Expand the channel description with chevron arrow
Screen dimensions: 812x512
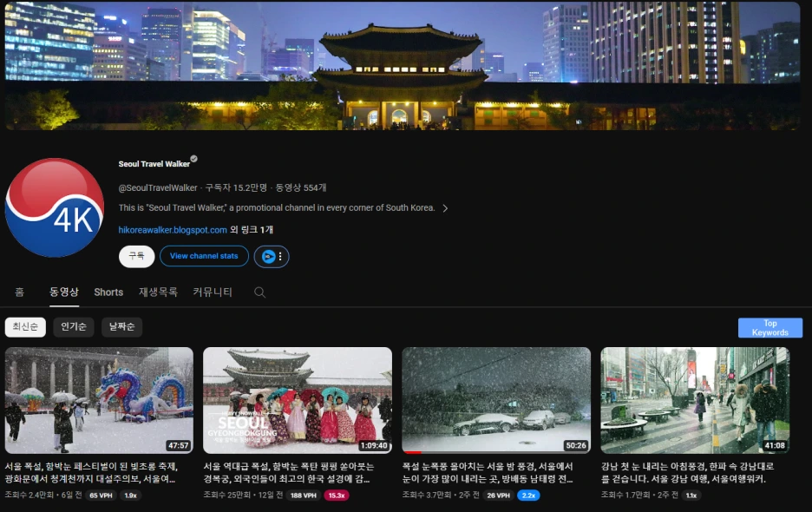point(445,208)
